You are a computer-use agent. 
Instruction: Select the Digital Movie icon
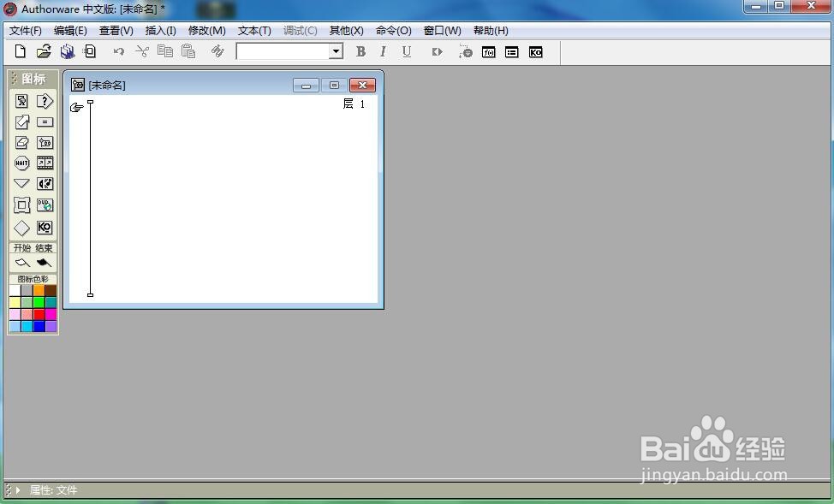tap(45, 163)
